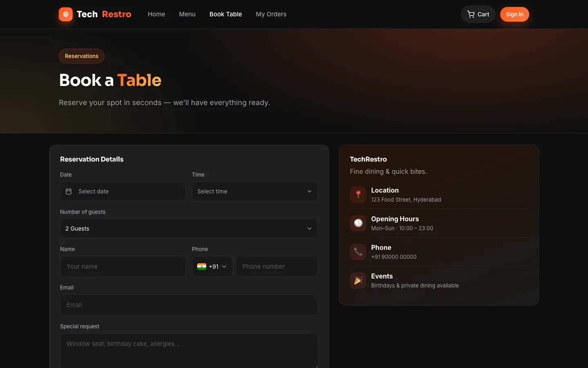The height and width of the screenshot is (368, 588).
Task: Click the Special request text area
Action: (x=189, y=351)
